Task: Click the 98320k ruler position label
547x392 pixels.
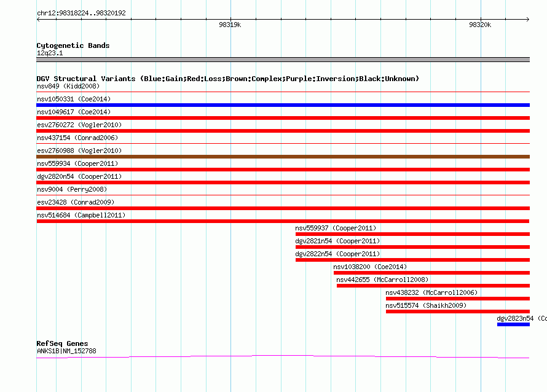Action: 480,25
